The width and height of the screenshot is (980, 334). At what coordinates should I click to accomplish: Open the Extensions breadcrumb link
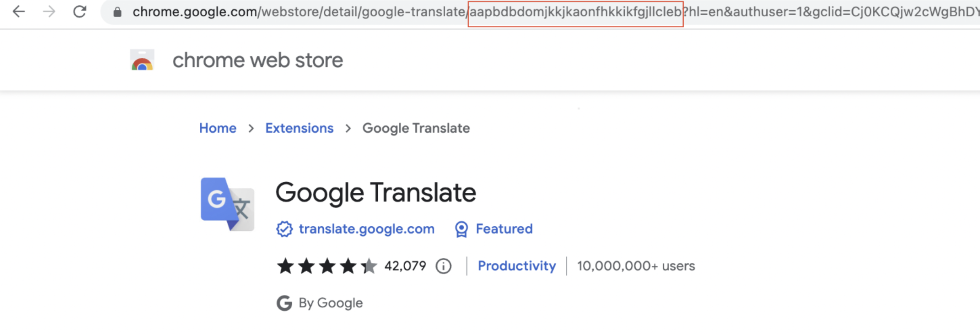[299, 129]
